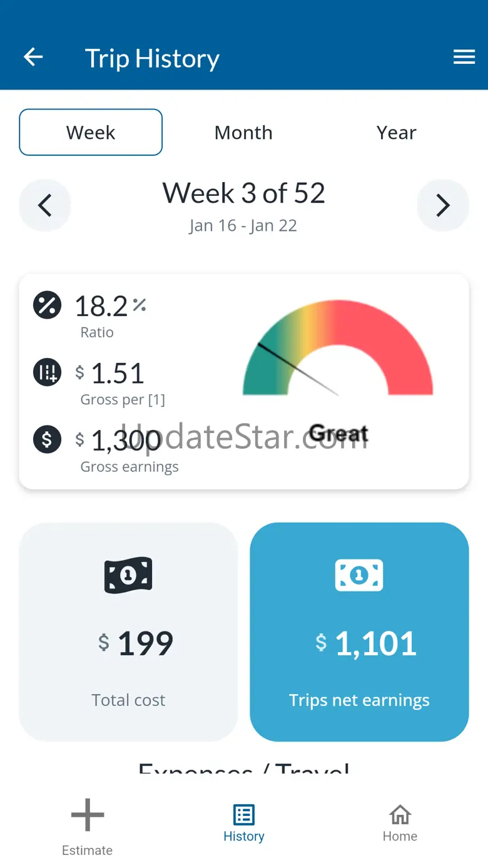Go back using the header arrow
Screen dimensions: 488x868
[x=33, y=58]
